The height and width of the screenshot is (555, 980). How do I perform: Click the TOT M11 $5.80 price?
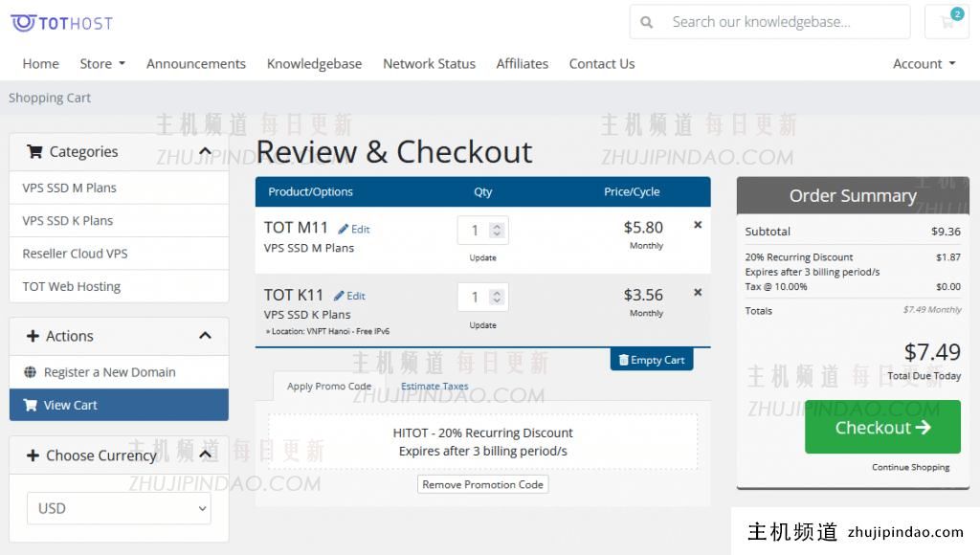(x=643, y=228)
